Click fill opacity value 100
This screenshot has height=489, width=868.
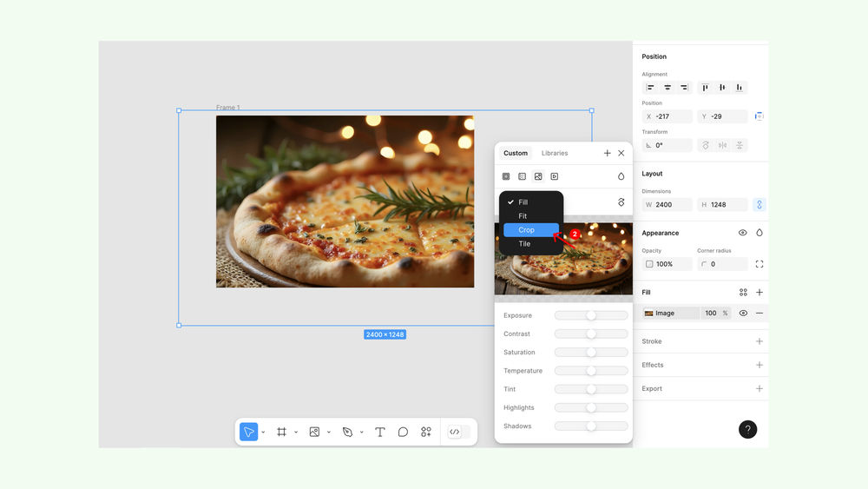point(710,314)
